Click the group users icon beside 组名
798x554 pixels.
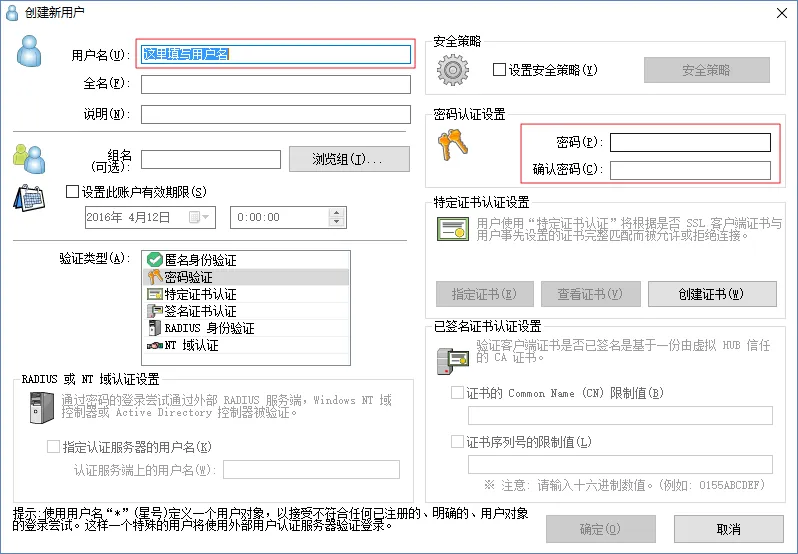[29, 159]
